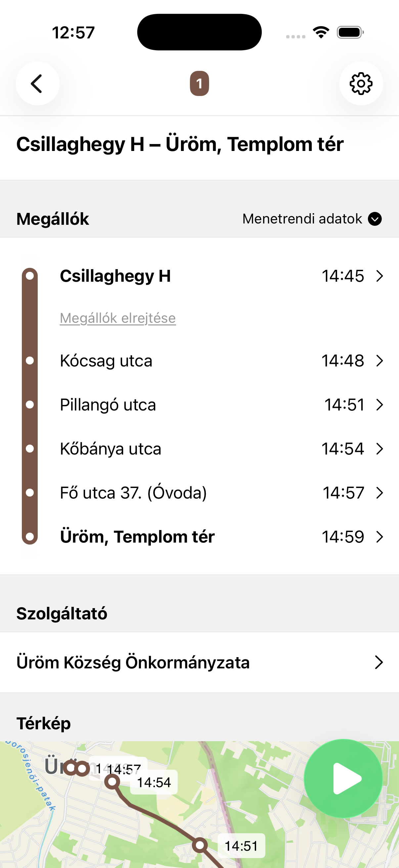Viewport: 399px width, 868px height.
Task: Tap the 14:51 stop marker on the map
Action: coord(200,845)
